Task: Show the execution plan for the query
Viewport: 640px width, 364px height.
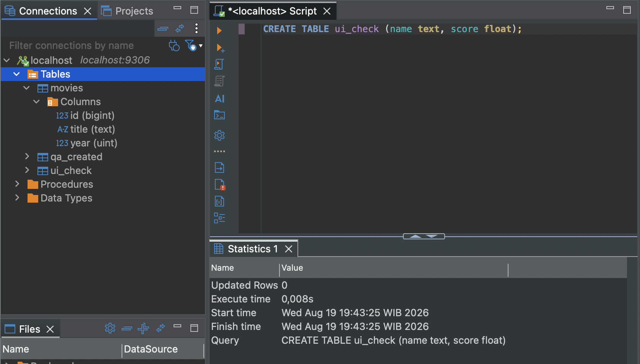Action: tap(219, 81)
